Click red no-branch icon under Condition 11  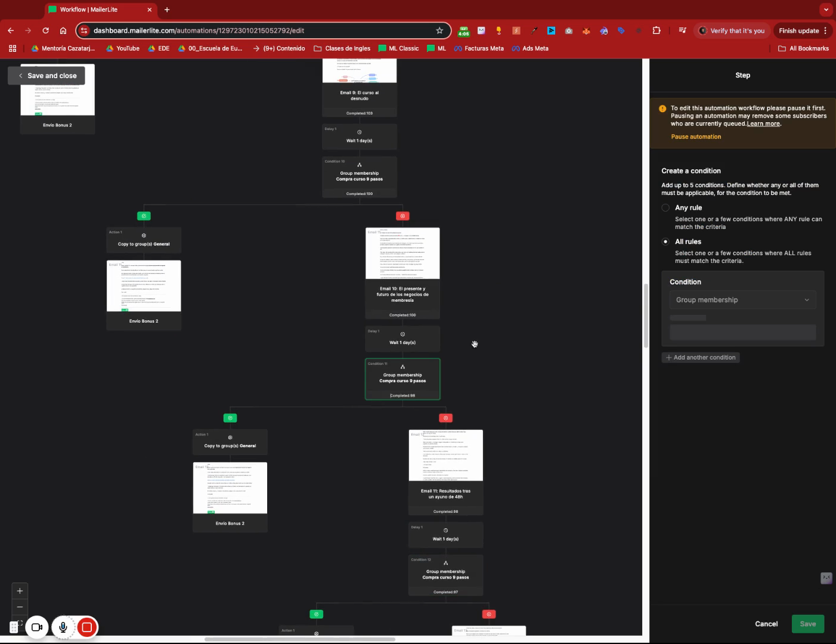(445, 418)
